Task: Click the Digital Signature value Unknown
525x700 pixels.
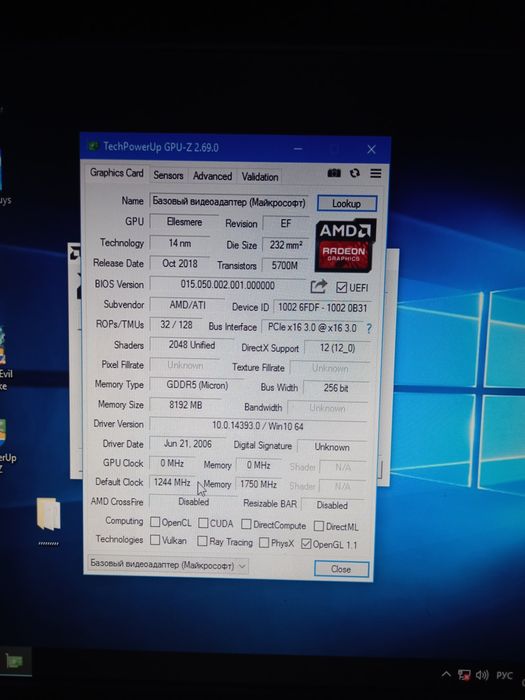Action: click(x=332, y=447)
